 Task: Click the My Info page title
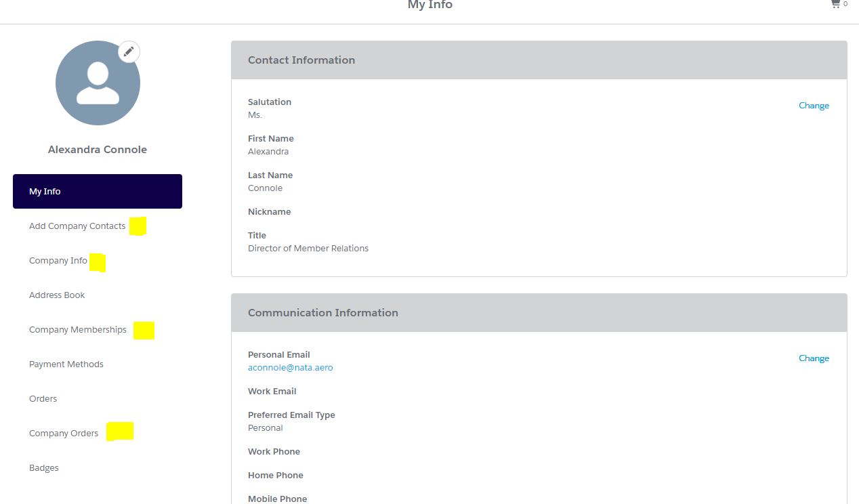[429, 5]
